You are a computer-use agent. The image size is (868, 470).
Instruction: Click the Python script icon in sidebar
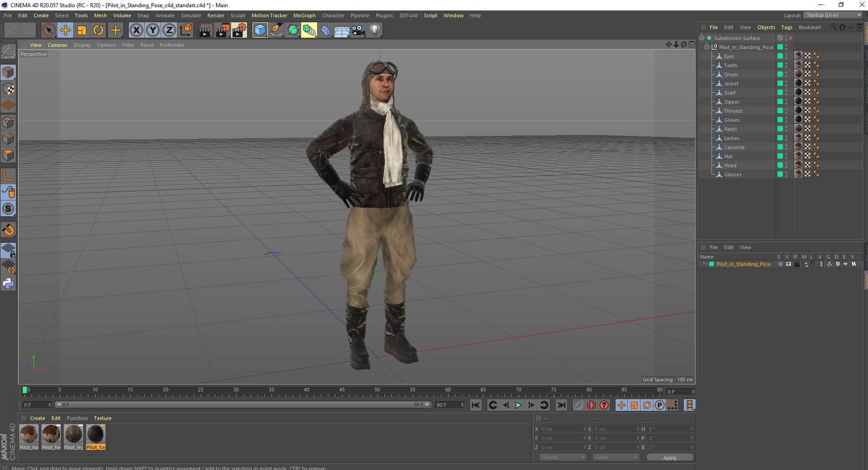click(x=8, y=284)
